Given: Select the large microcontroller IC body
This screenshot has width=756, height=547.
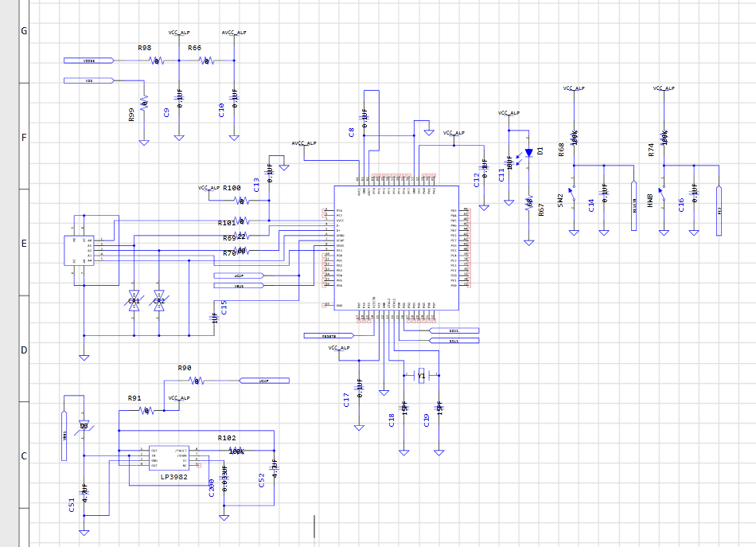Looking at the screenshot, I should (x=396, y=248).
